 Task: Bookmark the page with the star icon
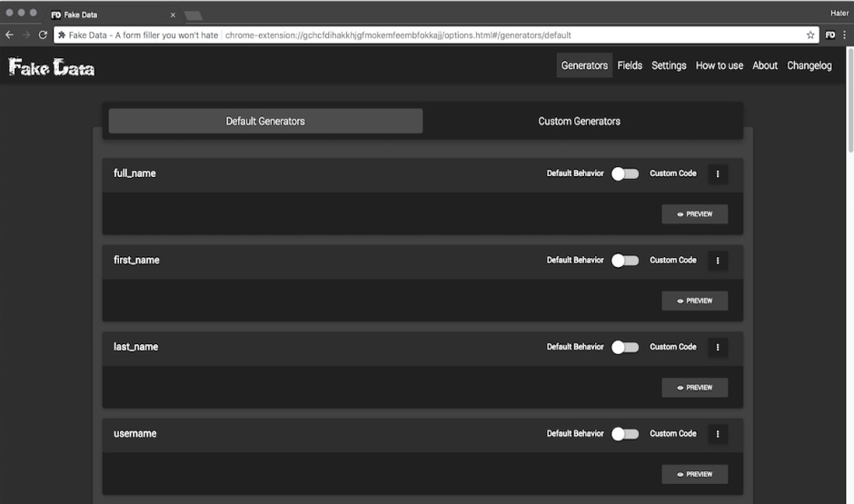[x=809, y=35]
